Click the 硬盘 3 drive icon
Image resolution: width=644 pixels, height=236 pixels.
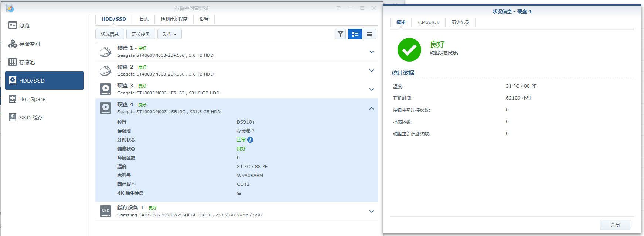[106, 89]
